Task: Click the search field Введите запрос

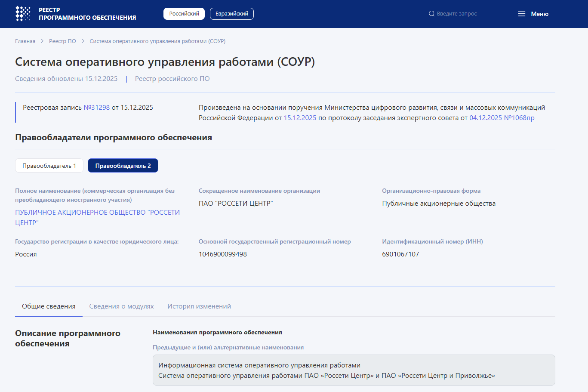Action: (467, 14)
